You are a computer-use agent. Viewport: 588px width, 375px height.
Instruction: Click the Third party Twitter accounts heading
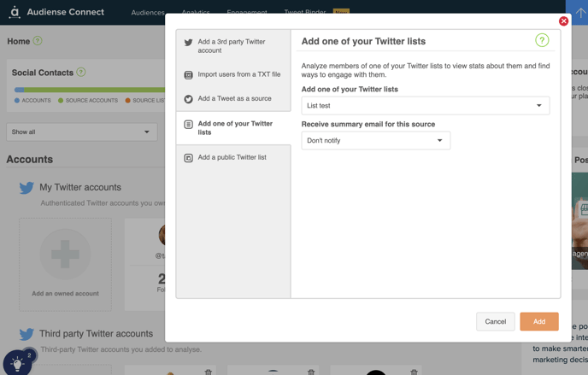97,333
